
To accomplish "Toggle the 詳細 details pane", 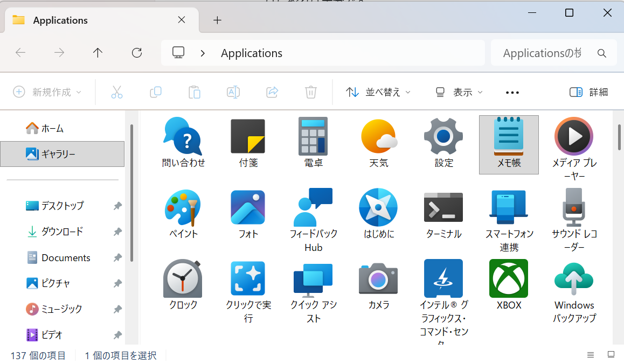I will coord(588,92).
